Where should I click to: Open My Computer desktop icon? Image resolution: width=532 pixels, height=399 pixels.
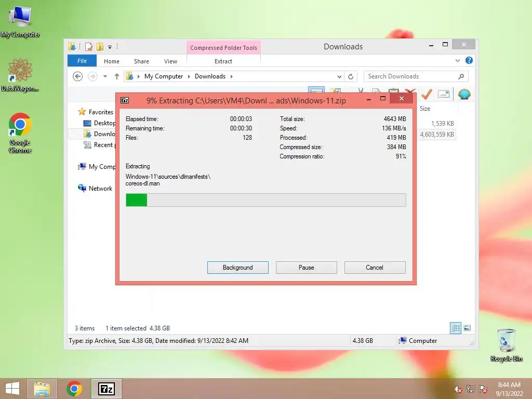pyautogui.click(x=20, y=21)
